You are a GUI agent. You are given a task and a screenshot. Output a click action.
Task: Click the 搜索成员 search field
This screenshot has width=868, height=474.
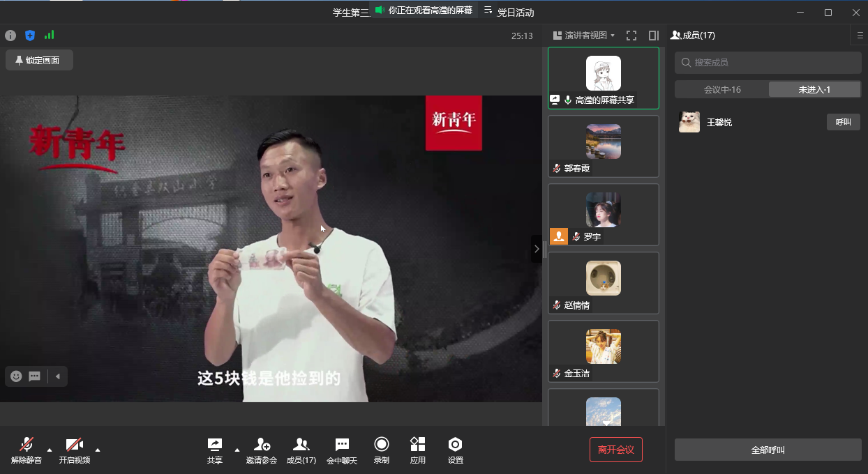click(x=768, y=63)
